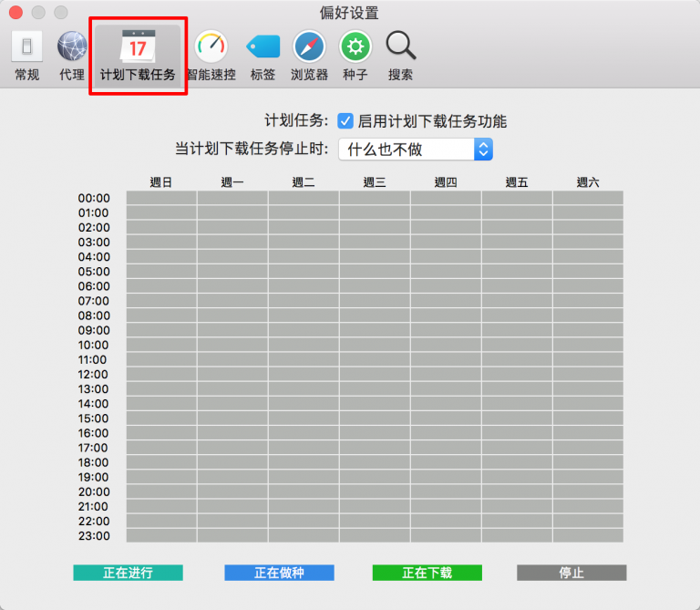Click the 00:00 row label
The image size is (700, 610).
94,198
